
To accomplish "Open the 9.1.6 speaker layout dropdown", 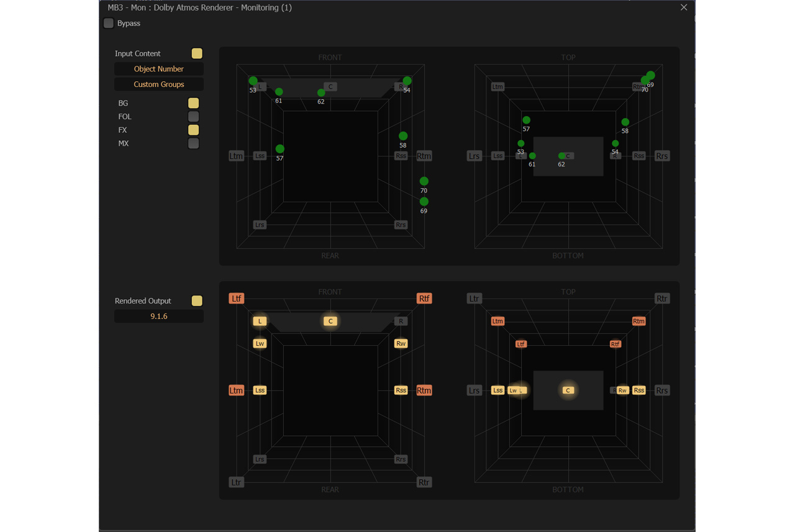I will click(159, 317).
